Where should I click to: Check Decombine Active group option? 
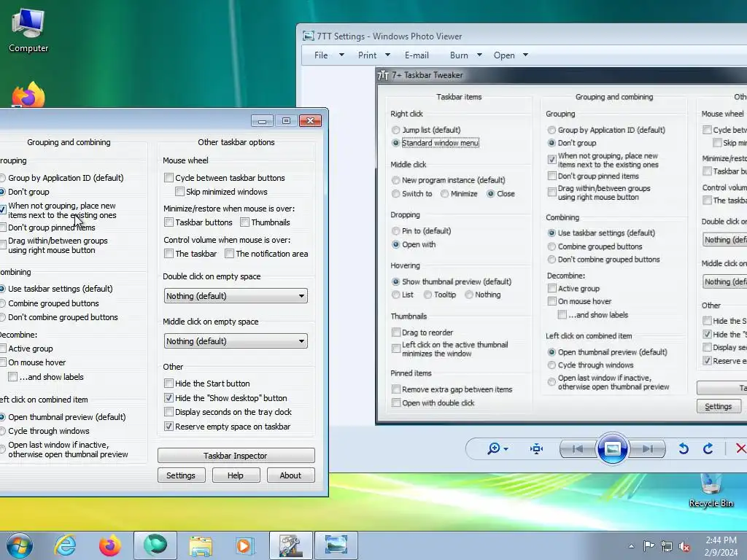[x=2, y=348]
